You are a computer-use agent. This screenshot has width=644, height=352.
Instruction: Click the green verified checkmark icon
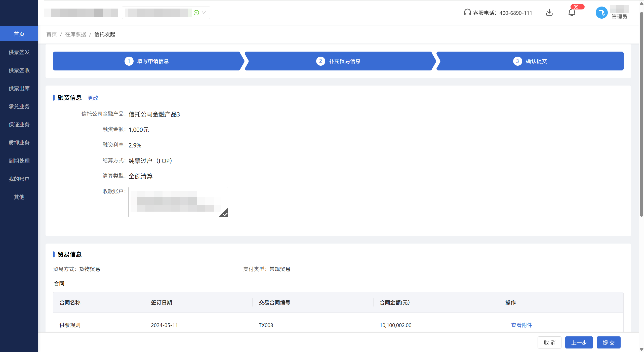click(x=196, y=13)
